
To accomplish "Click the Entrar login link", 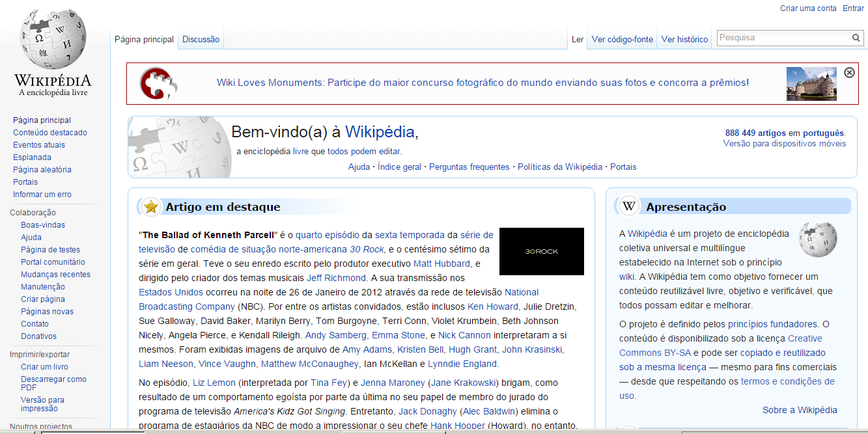I will 853,8.
